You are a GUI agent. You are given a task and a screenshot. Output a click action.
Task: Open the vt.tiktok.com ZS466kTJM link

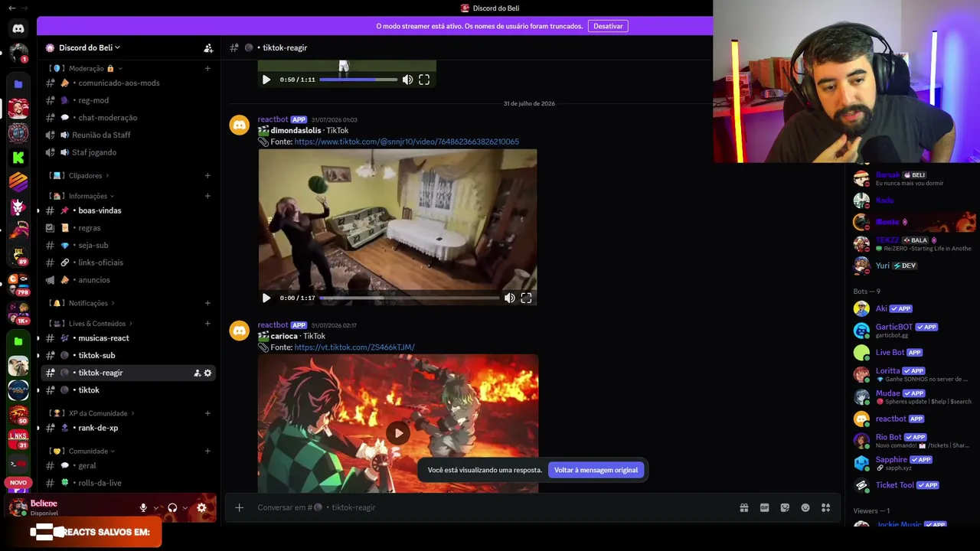354,347
